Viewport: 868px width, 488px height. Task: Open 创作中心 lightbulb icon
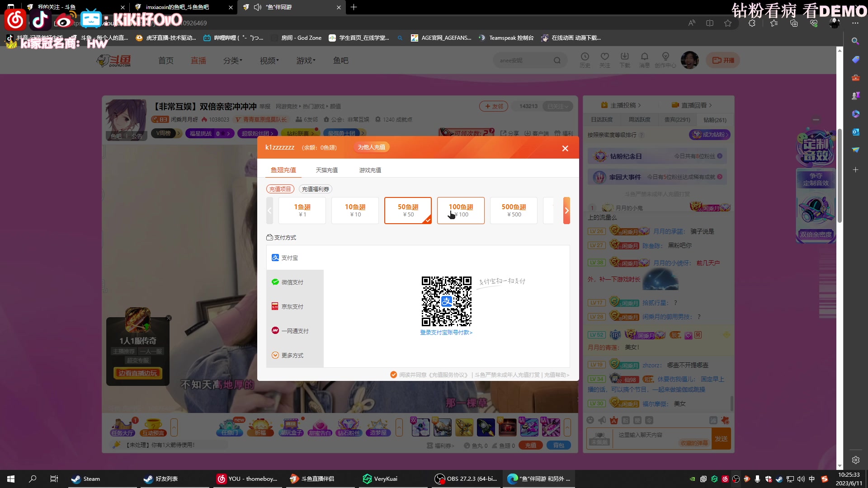coord(665,60)
